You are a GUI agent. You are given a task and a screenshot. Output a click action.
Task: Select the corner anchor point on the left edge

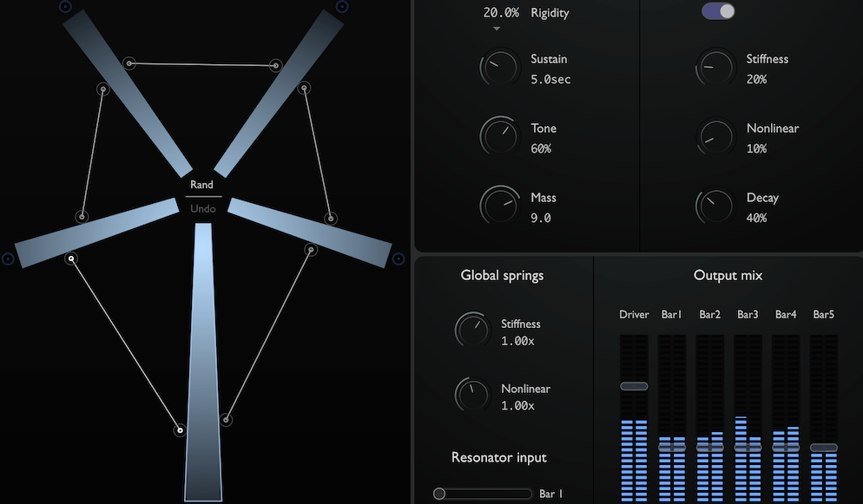pyautogui.click(x=7, y=257)
